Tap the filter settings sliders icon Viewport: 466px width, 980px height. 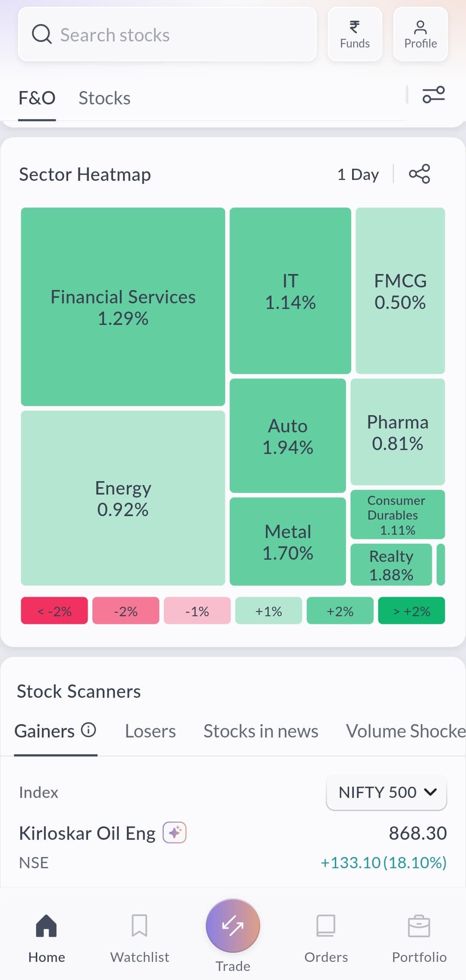click(x=433, y=95)
